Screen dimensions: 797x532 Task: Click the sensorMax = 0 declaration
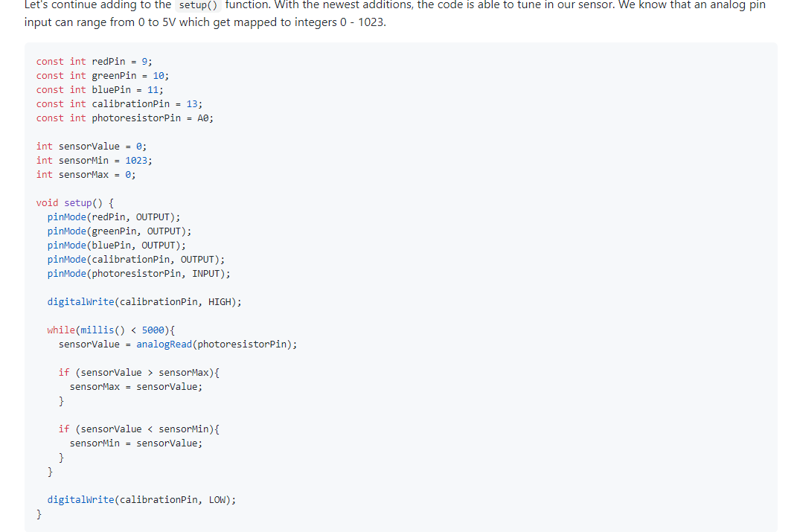pyautogui.click(x=87, y=174)
